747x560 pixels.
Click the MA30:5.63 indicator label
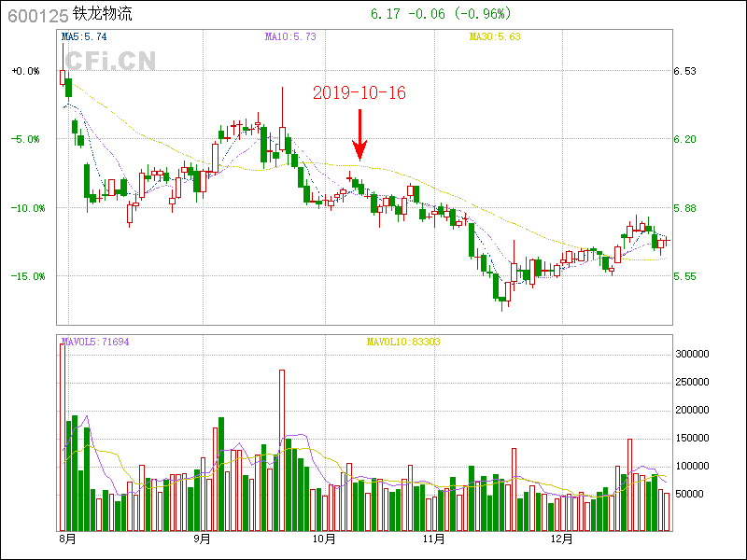(494, 36)
